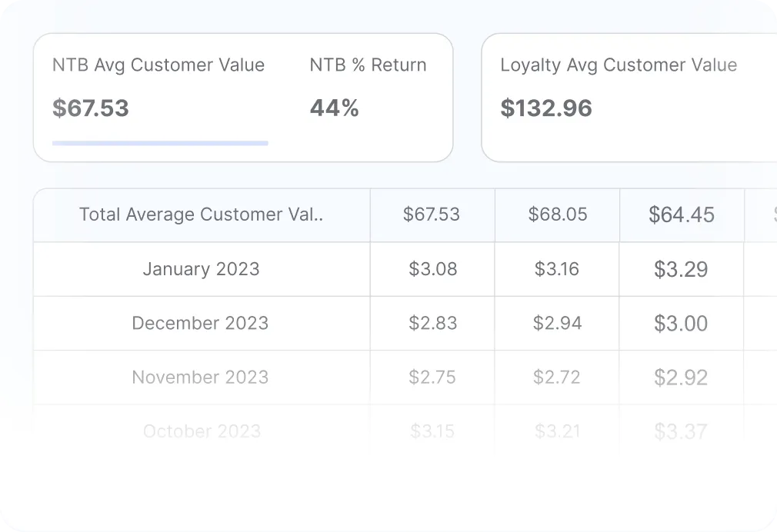Open the October 2023 row
The image size is (777, 532).
(x=201, y=431)
